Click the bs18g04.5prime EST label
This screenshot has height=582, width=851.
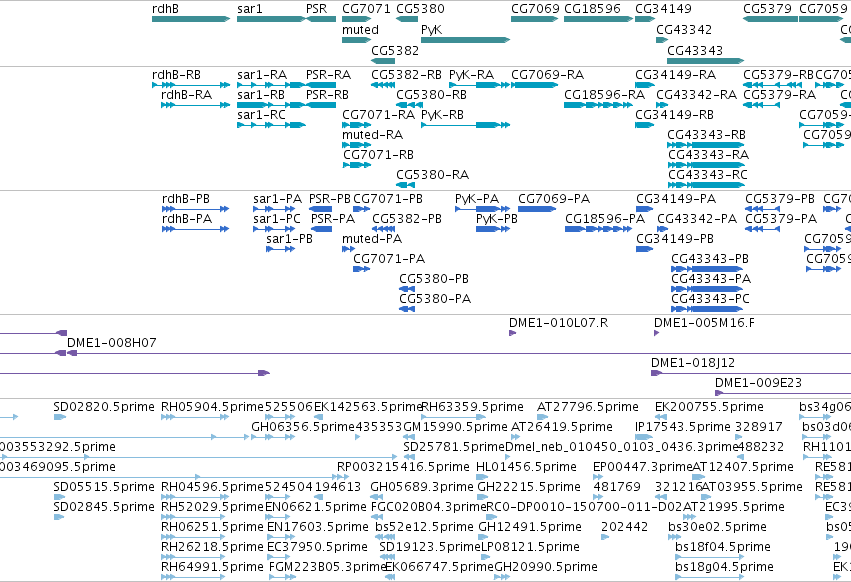click(725, 567)
